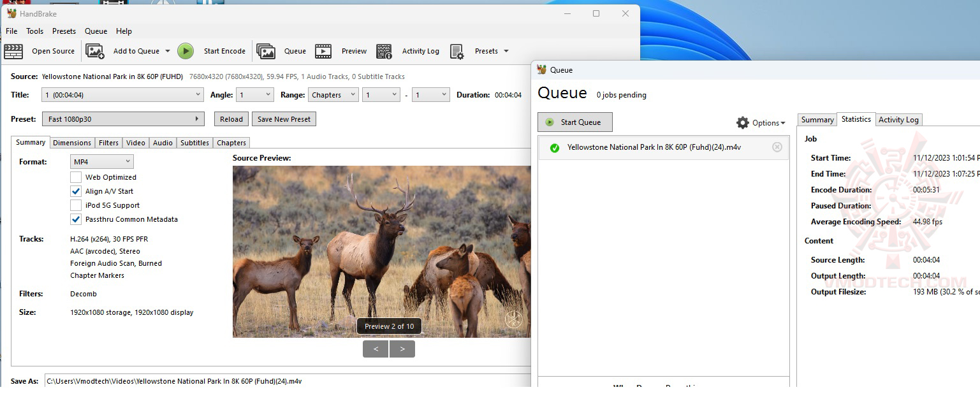Click the Presets toolbar icon
The width and height of the screenshot is (980, 413).
pos(457,52)
